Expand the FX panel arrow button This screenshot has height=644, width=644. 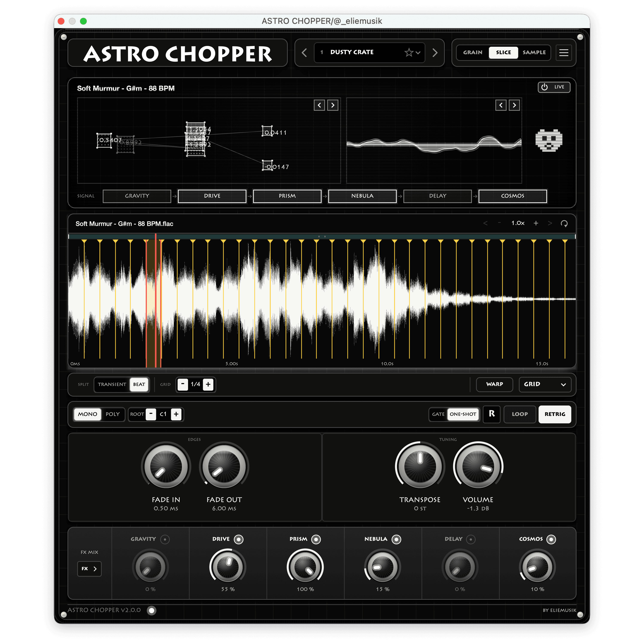pos(89,569)
